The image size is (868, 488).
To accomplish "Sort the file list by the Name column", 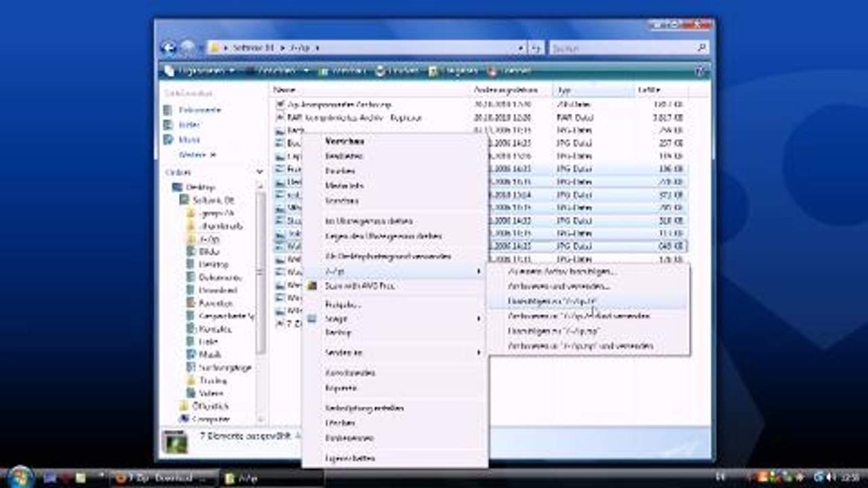I will coord(370,89).
